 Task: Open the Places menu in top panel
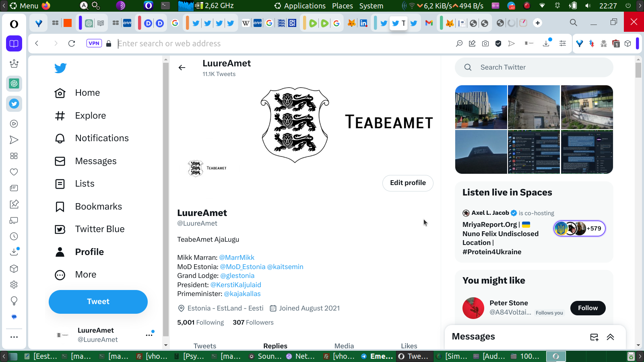[x=343, y=6]
